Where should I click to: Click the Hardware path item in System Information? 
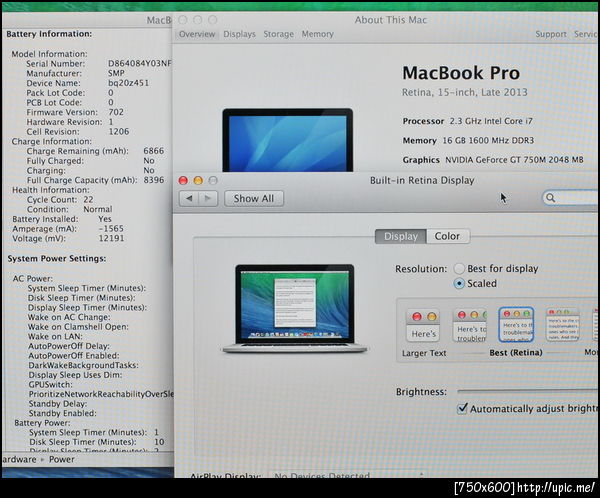(18, 459)
